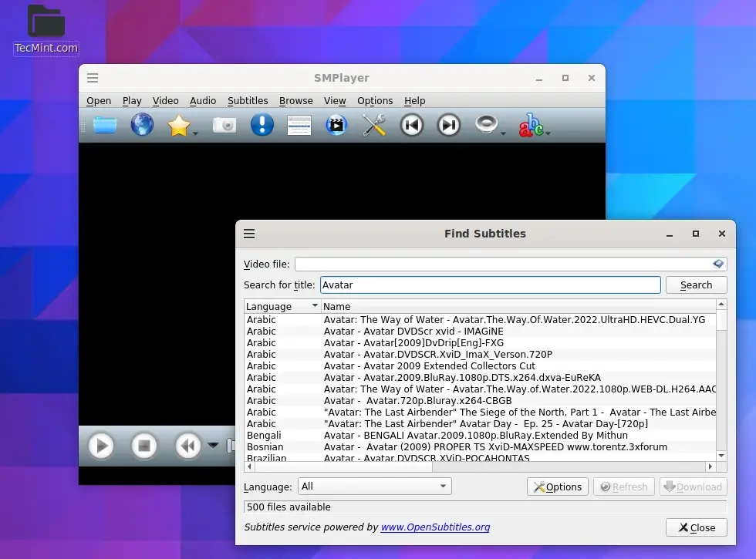Image resolution: width=756 pixels, height=559 pixels.
Task: Select the Bengali Avatar subtitle row
Action: (480, 435)
